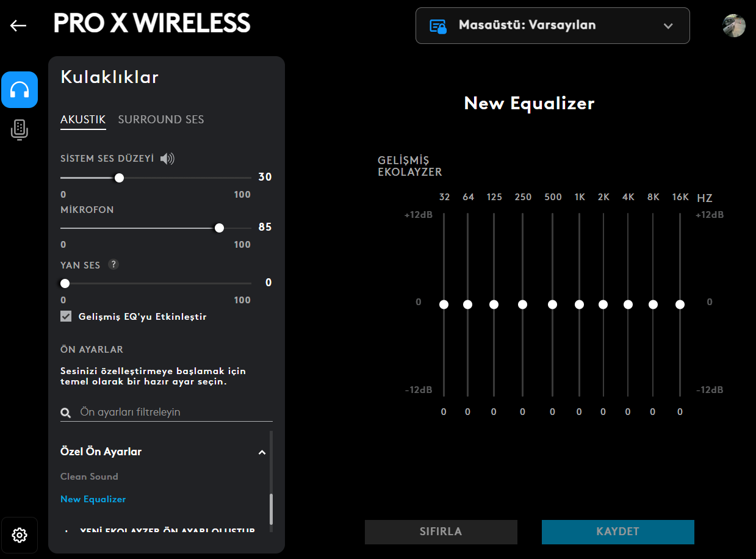Open the microphone section in sidebar
Image resolution: width=756 pixels, height=559 pixels.
click(x=20, y=129)
